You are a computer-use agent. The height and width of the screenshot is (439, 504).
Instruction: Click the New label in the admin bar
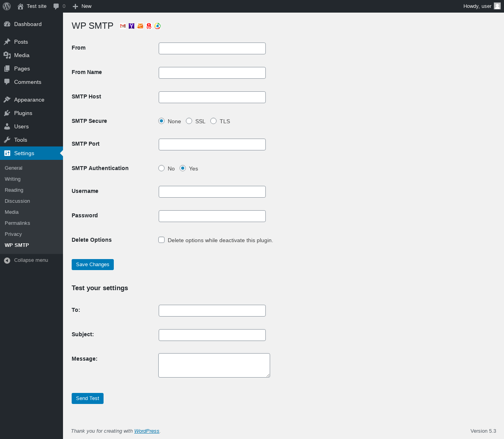[86, 6]
